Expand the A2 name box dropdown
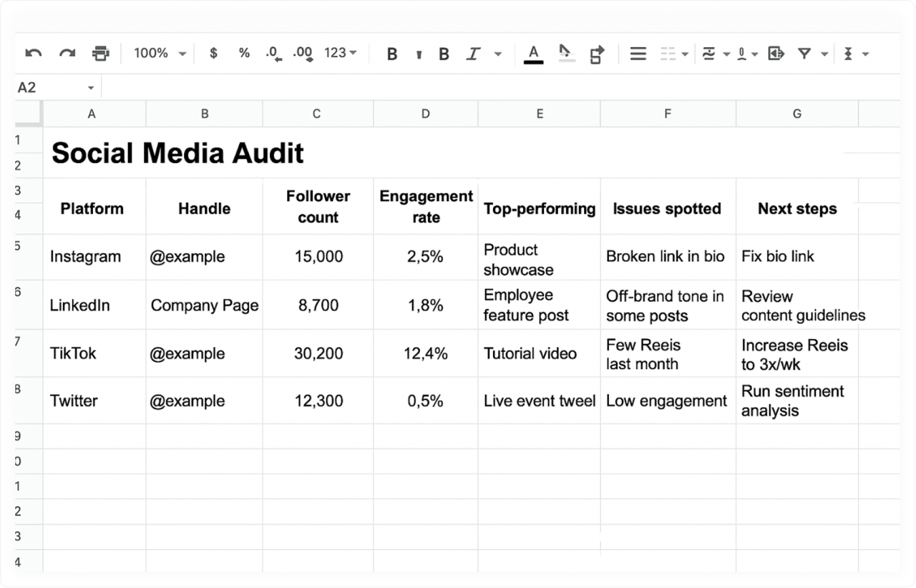 [91, 88]
